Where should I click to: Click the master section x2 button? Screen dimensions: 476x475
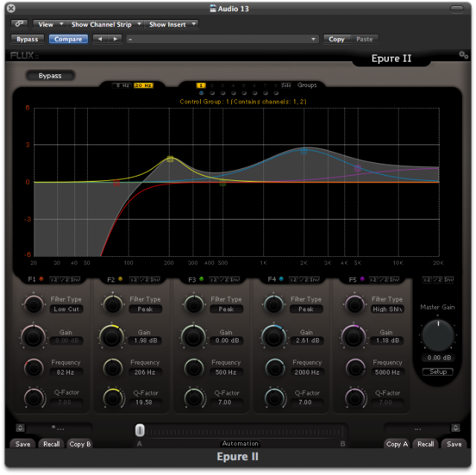pyautogui.click(x=427, y=279)
